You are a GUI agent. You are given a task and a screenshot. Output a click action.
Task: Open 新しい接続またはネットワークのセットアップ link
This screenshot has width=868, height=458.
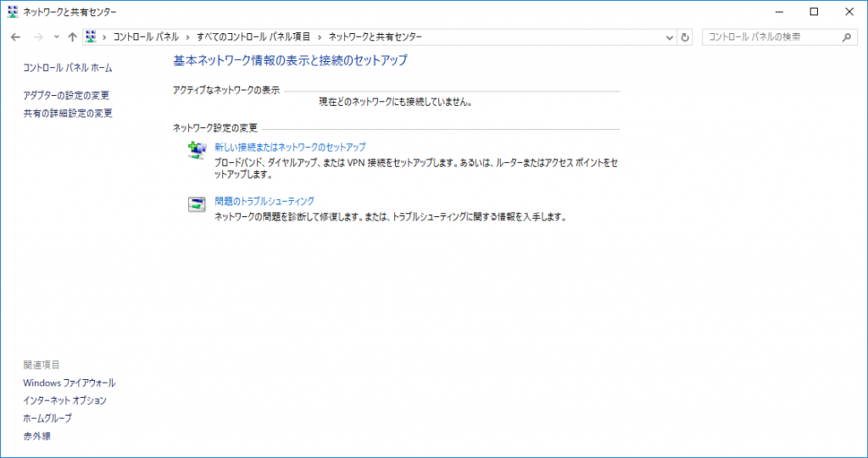point(290,148)
